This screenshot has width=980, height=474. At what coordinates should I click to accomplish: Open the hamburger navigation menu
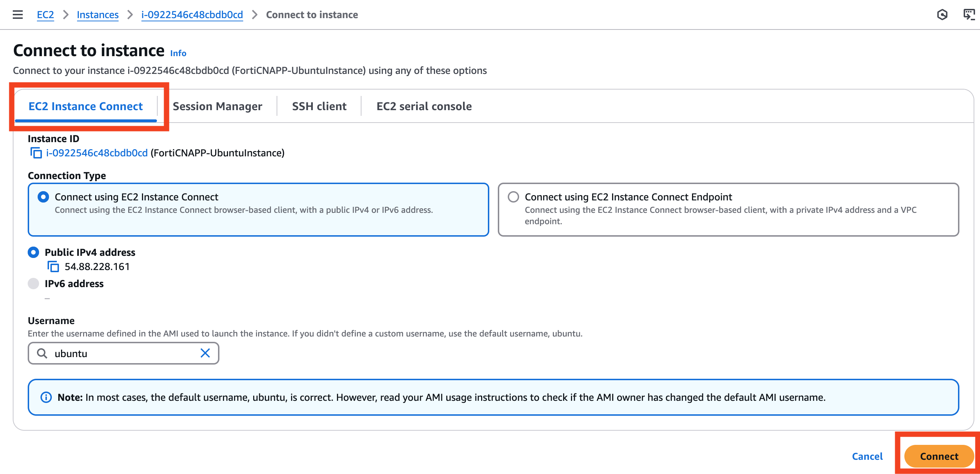click(x=17, y=15)
